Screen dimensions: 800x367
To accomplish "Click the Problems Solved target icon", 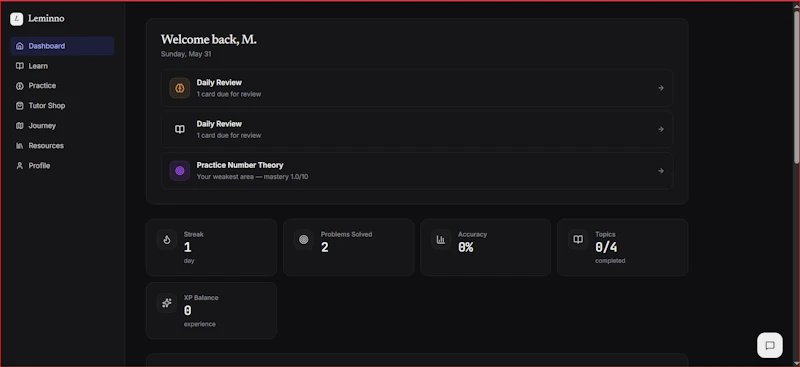I will click(x=304, y=239).
